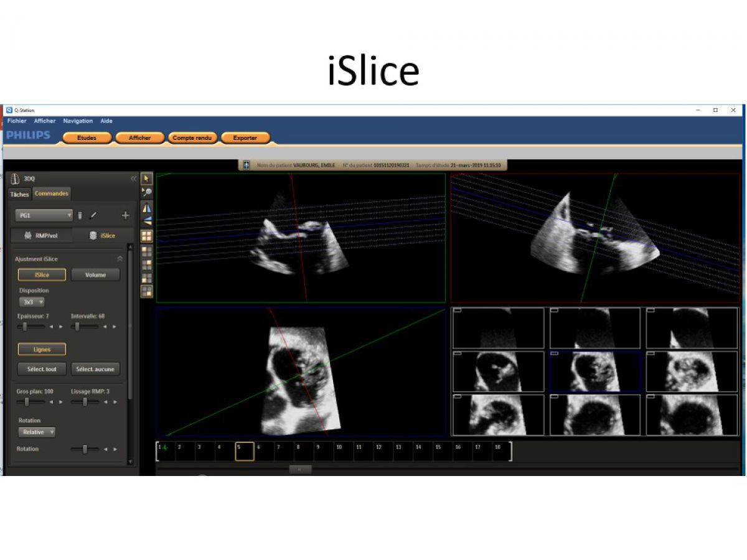747x560 pixels.
Task: Toggle the Volume mode button
Action: [95, 275]
